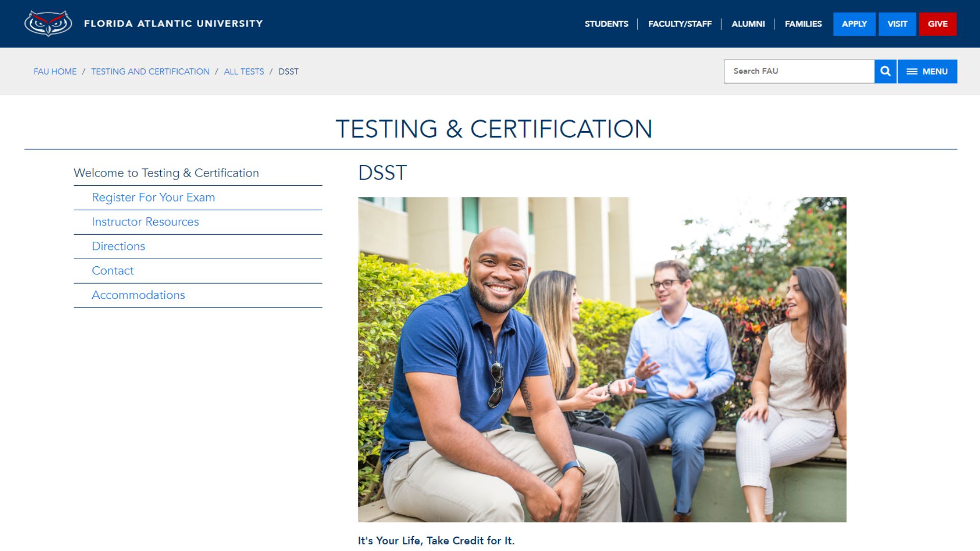This screenshot has width=980, height=551.
Task: Open the hamburger MENU
Action: point(927,71)
